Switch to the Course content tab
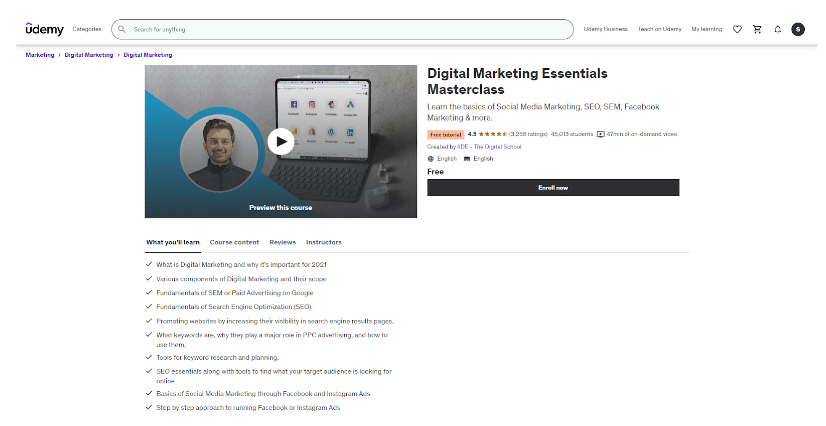Image resolution: width=826 pixels, height=426 pixels. click(x=234, y=242)
